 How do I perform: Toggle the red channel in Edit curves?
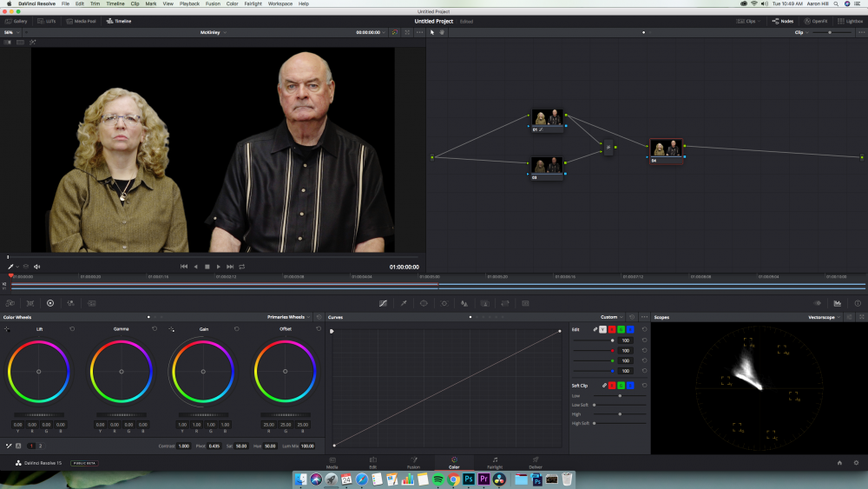[x=611, y=329]
